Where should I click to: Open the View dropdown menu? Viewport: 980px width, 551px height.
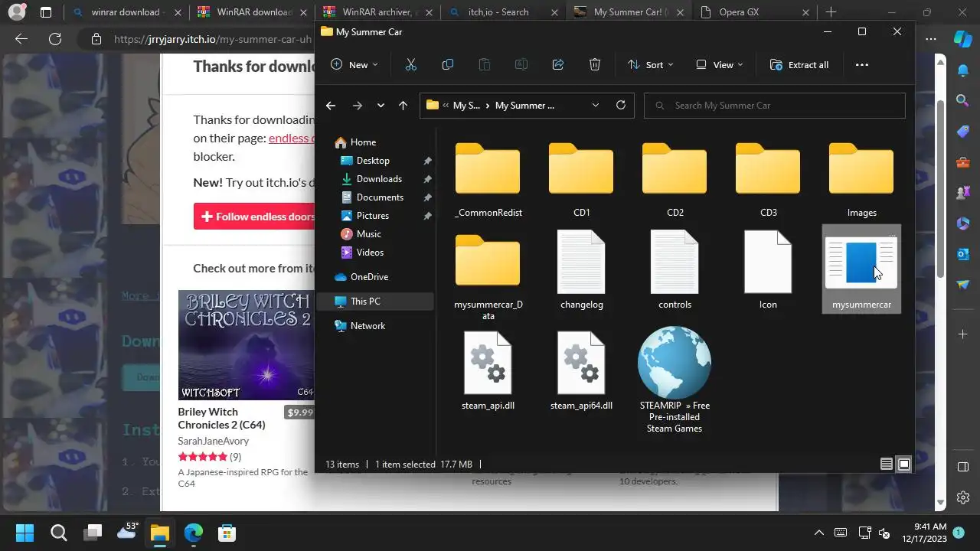[x=720, y=65]
